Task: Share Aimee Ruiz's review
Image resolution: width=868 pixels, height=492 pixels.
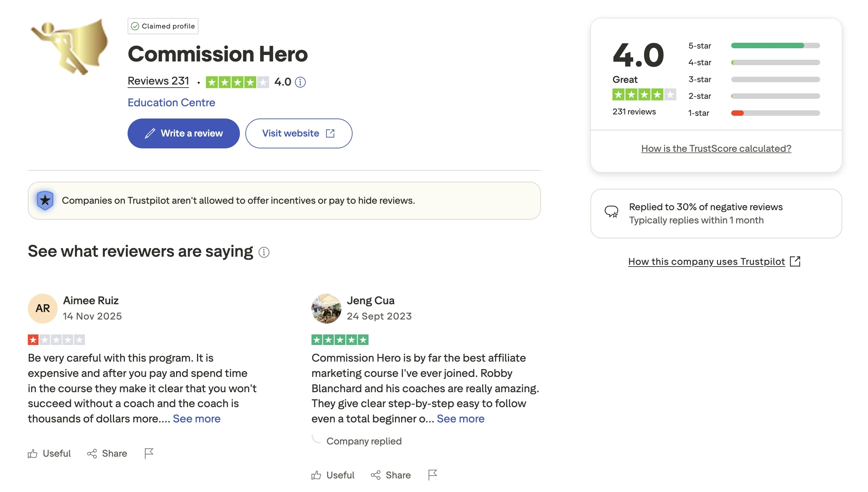Action: (107, 453)
